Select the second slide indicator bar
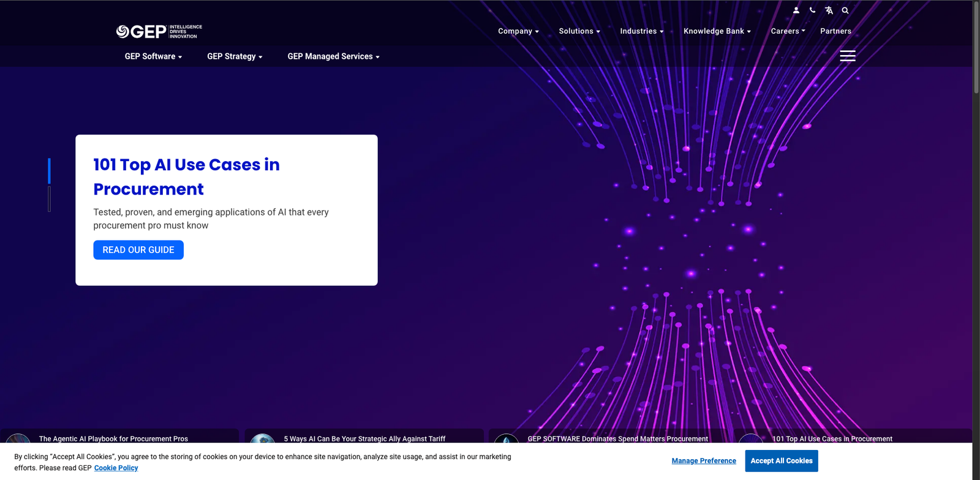The image size is (980, 480). coord(49,199)
